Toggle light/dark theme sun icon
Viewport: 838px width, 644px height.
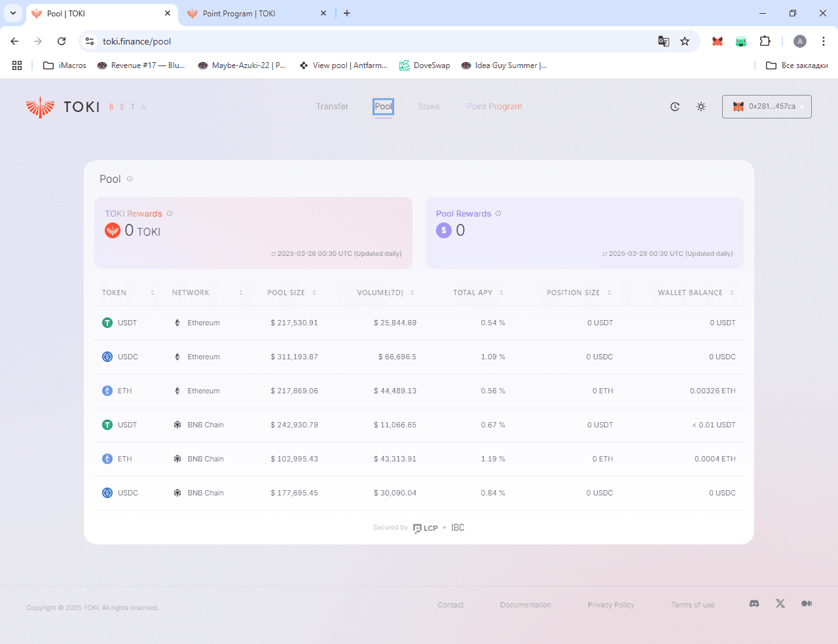[x=701, y=107]
